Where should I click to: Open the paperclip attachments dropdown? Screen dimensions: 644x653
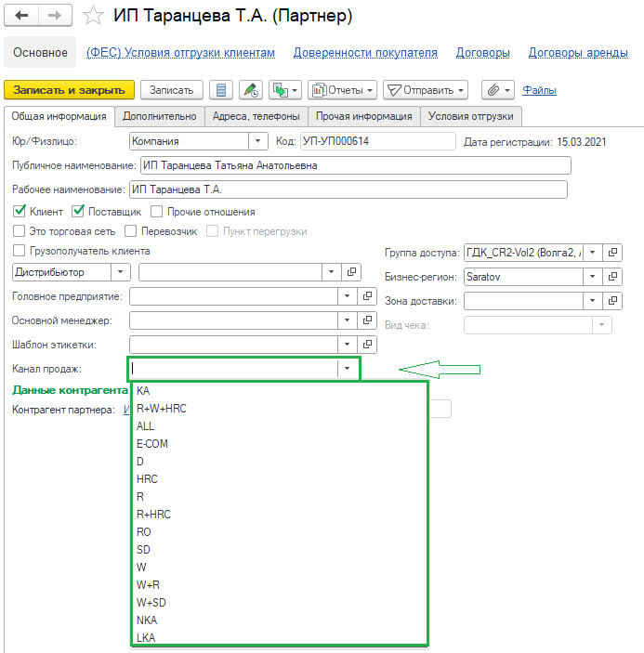497,90
